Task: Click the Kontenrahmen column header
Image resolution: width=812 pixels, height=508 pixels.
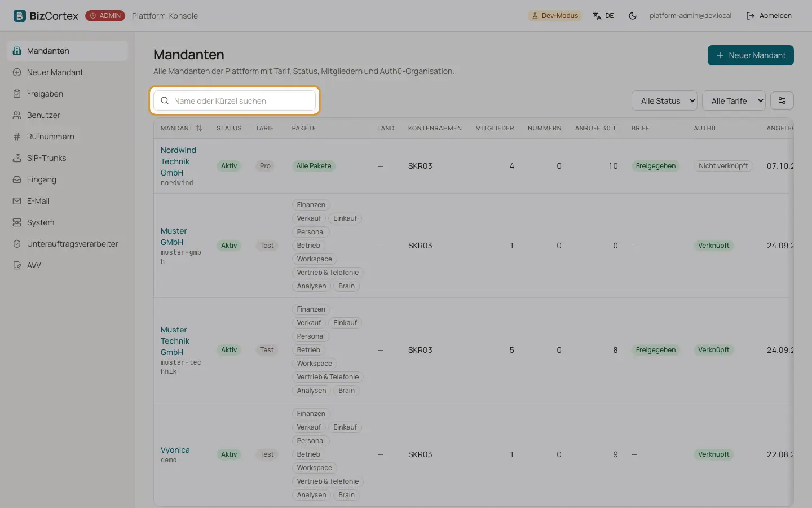Action: click(x=435, y=128)
